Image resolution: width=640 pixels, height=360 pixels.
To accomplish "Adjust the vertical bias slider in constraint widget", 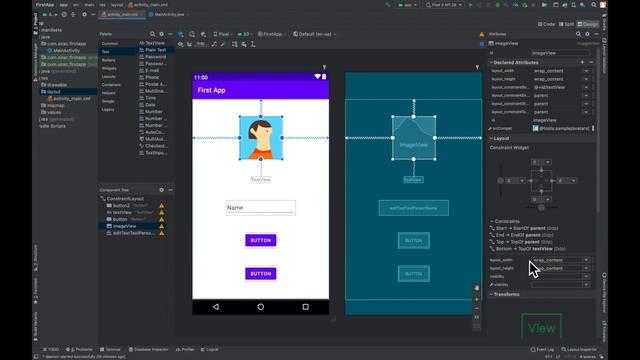I will click(x=501, y=180).
